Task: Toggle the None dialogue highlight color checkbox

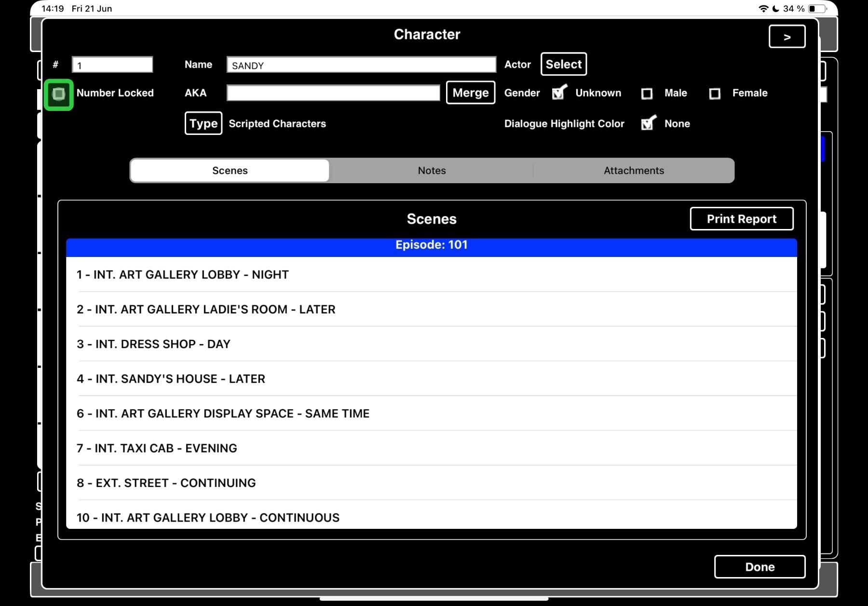Action: pyautogui.click(x=648, y=123)
